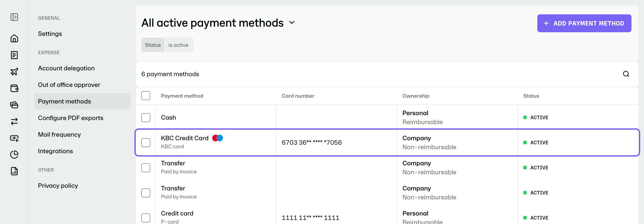Open the 'is active' filter value
The image size is (644, 224).
pyautogui.click(x=178, y=45)
